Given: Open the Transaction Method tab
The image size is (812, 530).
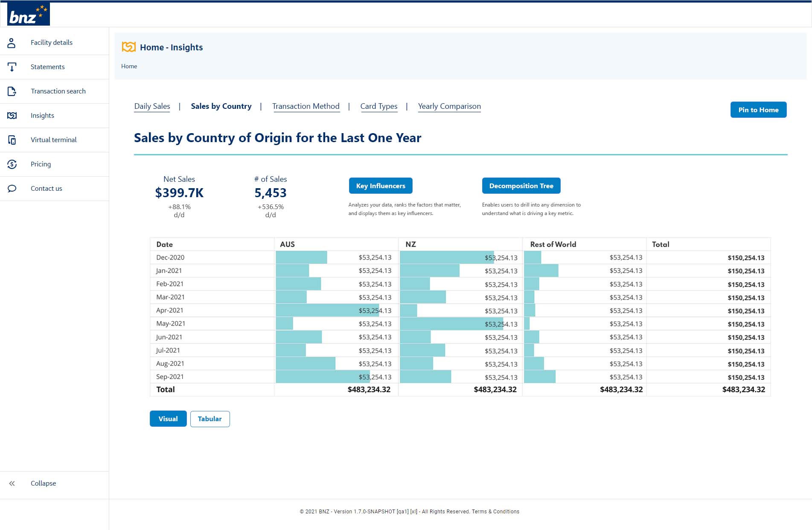Looking at the screenshot, I should pyautogui.click(x=306, y=106).
